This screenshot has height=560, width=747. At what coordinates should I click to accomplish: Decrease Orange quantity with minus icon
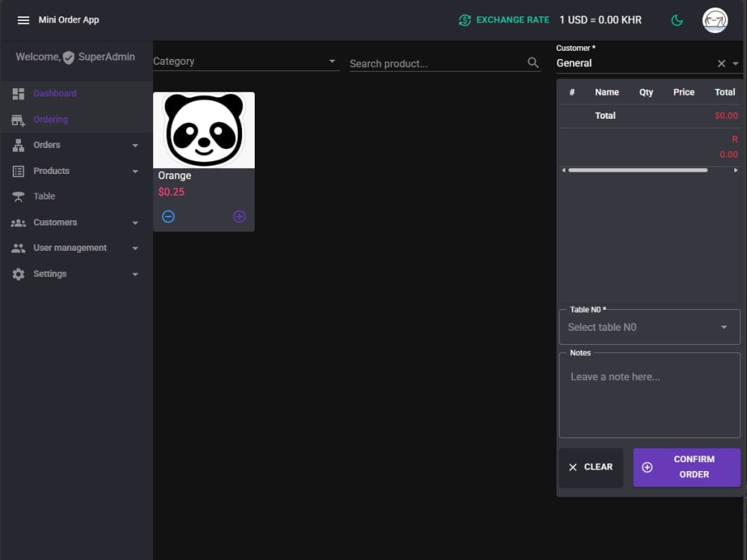click(x=168, y=217)
